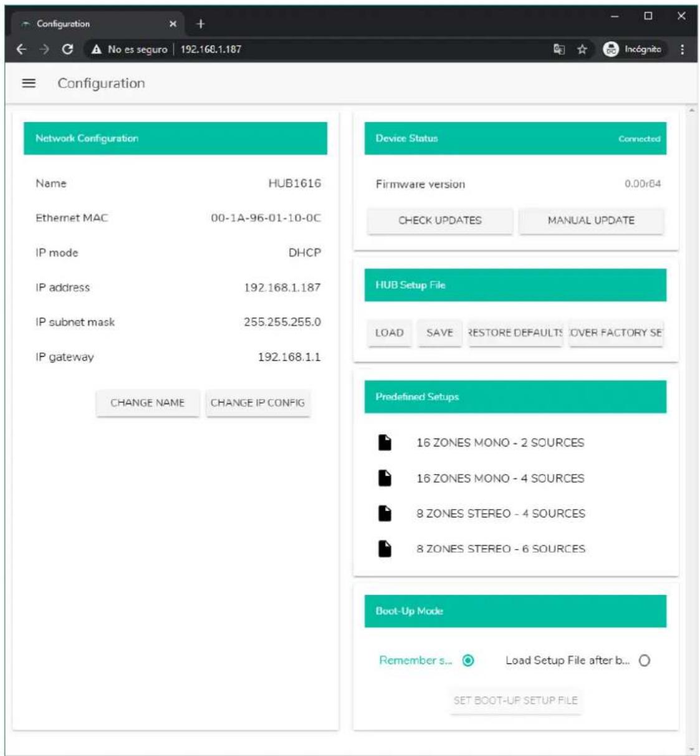
Task: Click the HUB Setup File panel header
Action: point(515,285)
